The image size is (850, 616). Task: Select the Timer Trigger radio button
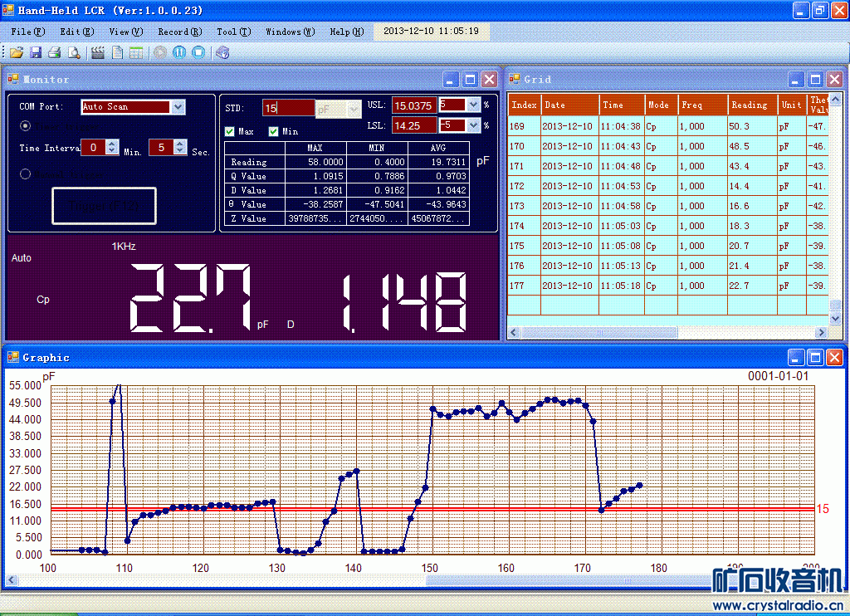pos(25,126)
